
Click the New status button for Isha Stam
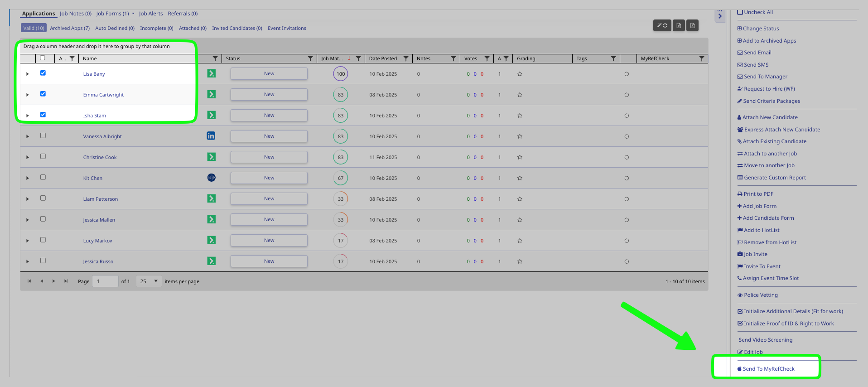point(269,115)
